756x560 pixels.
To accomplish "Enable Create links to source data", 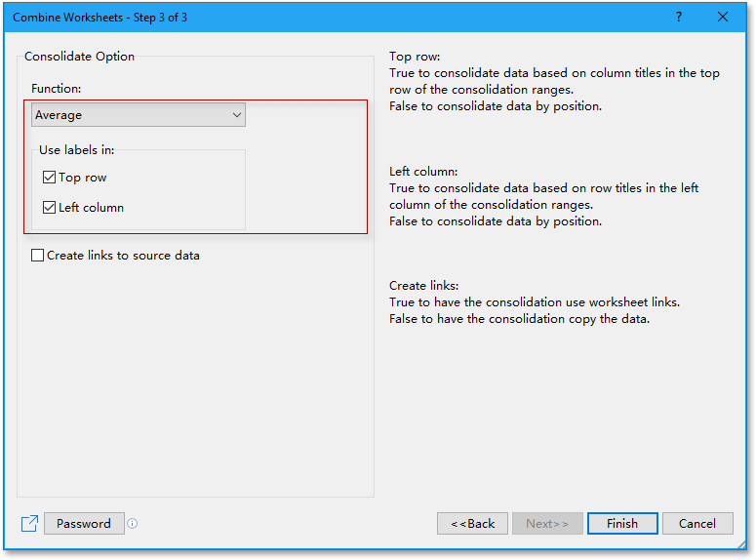I will tap(38, 256).
